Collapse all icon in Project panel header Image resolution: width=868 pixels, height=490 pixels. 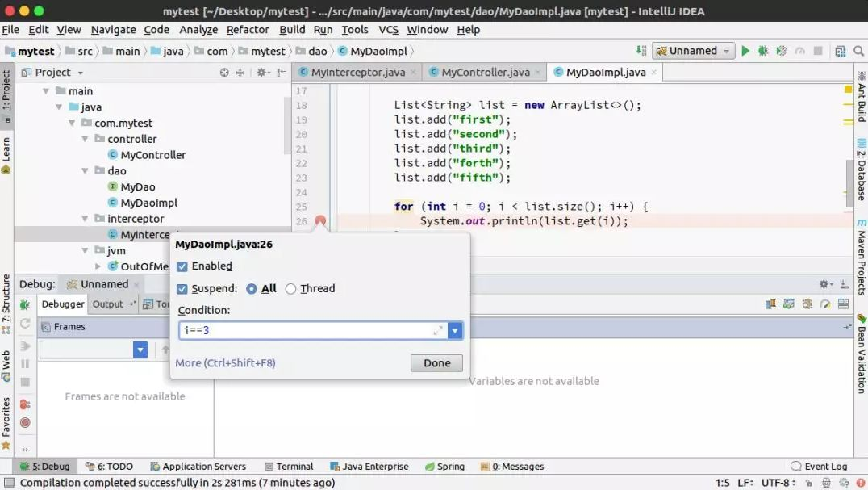coord(240,73)
